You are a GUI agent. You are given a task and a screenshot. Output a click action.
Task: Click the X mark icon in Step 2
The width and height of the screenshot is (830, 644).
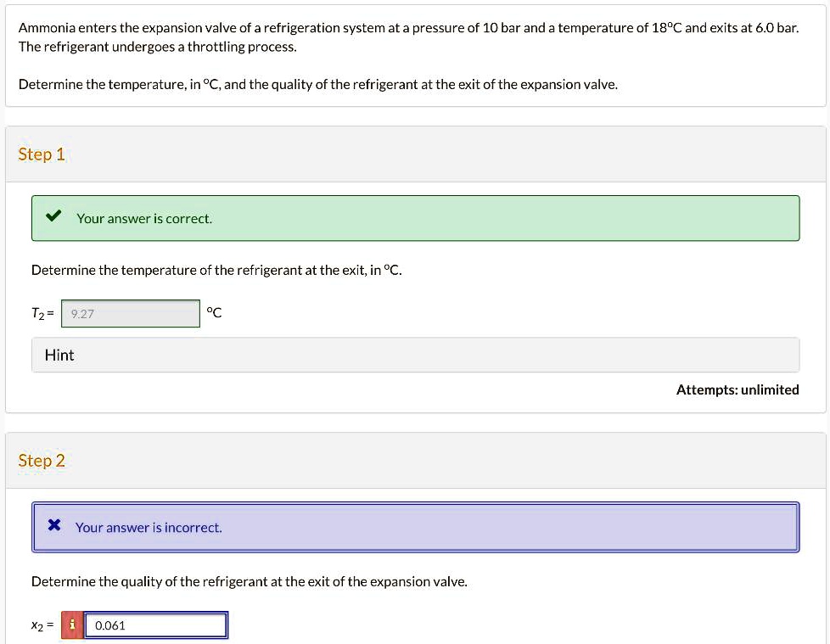[x=53, y=526]
